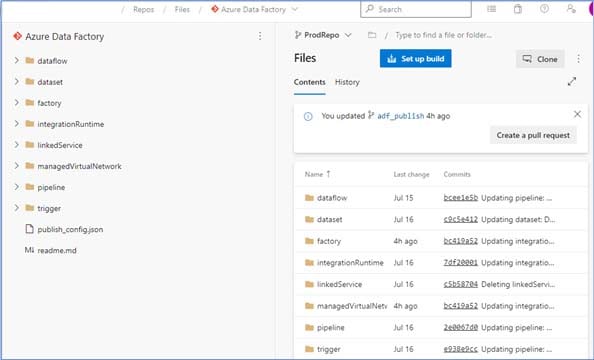Open commit e938e9cc link
This screenshot has width=594, height=360.
pos(461,349)
